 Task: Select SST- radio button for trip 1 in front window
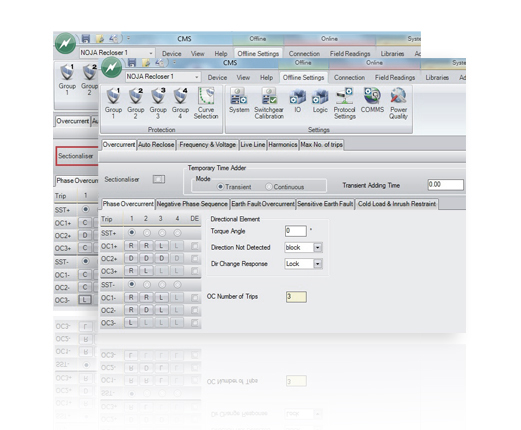[x=132, y=284]
